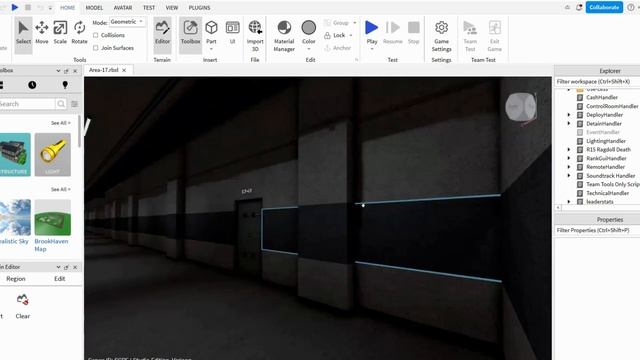The height and width of the screenshot is (360, 640).
Task: Select the BrookHaven Map thumbnail
Action: click(x=52, y=218)
